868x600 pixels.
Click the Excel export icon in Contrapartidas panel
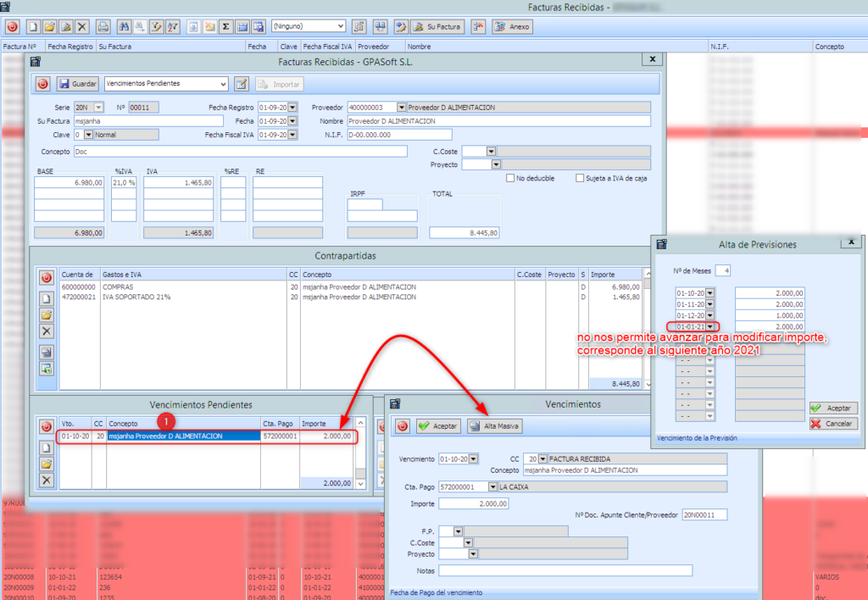47,368
